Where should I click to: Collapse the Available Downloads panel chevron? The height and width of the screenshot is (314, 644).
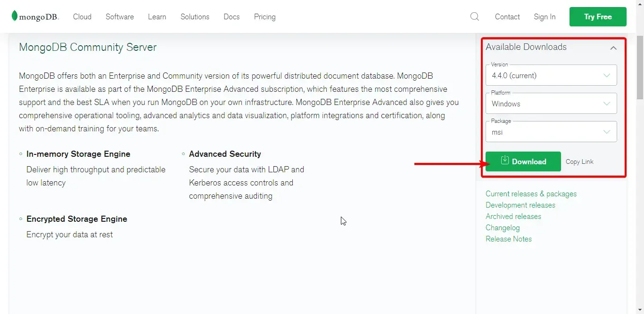[x=613, y=48]
